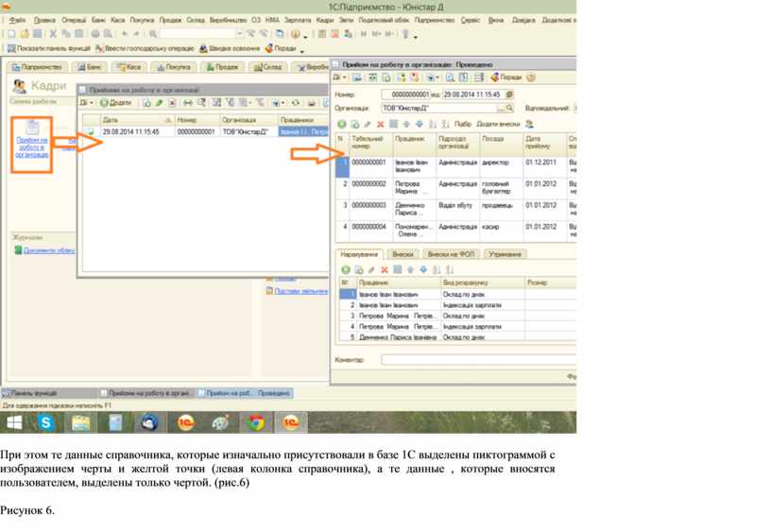Open the calendar icon in main toolbar
This screenshot has height=532, width=771.
[334, 34]
